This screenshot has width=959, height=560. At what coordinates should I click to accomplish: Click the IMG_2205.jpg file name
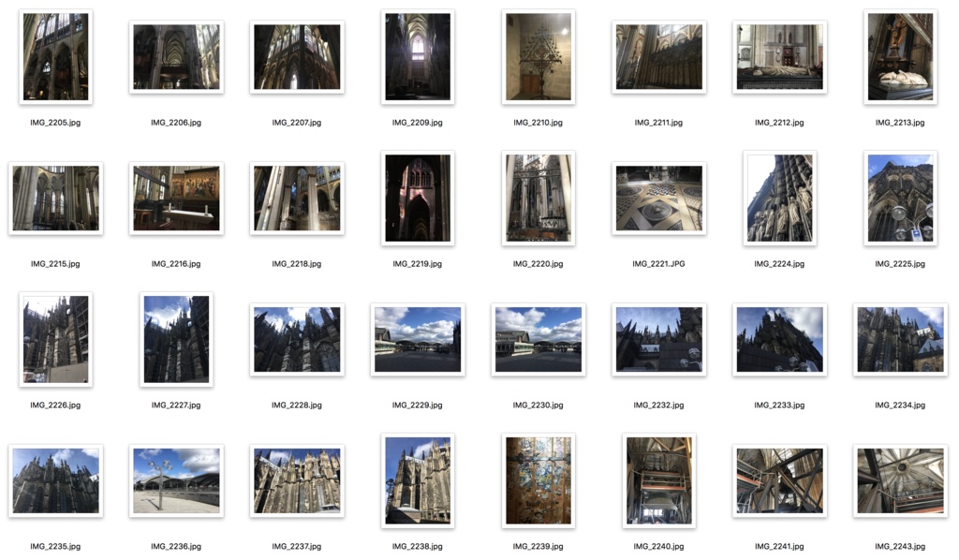pos(55,123)
